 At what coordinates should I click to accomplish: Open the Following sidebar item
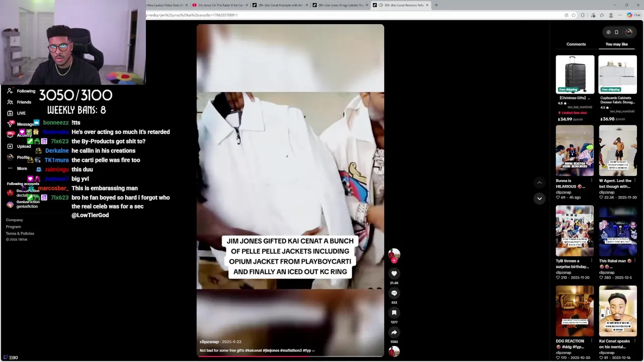click(x=22, y=91)
